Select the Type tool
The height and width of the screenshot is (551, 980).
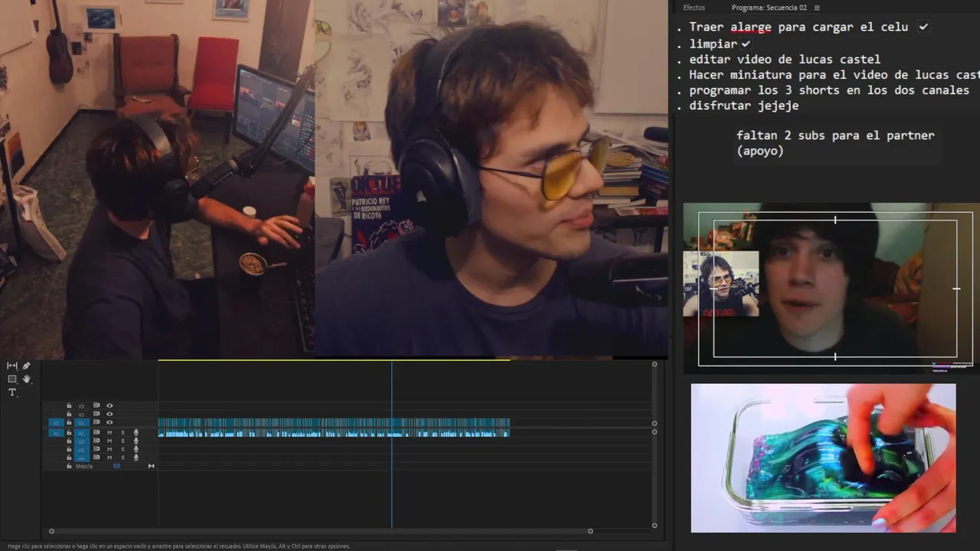coord(12,393)
